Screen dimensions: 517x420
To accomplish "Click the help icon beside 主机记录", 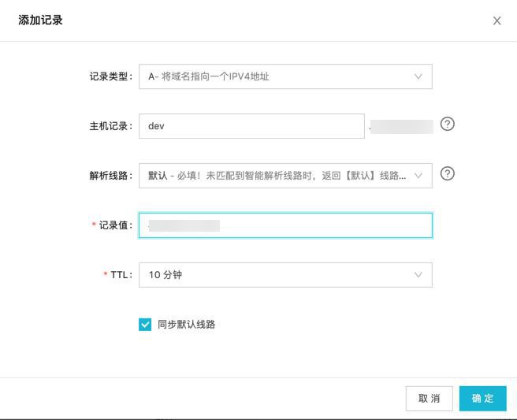I will coord(448,125).
